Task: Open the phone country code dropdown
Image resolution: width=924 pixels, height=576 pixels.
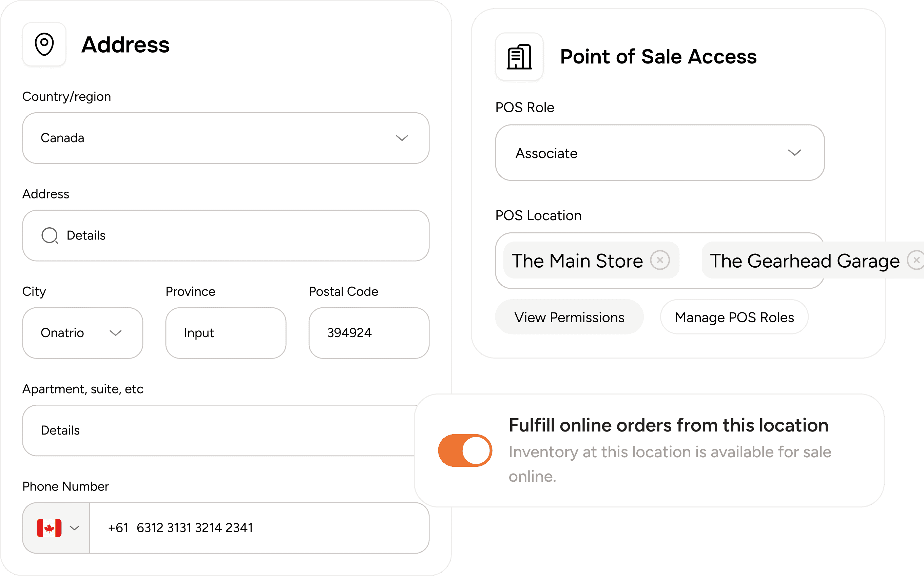Action: coord(74,528)
